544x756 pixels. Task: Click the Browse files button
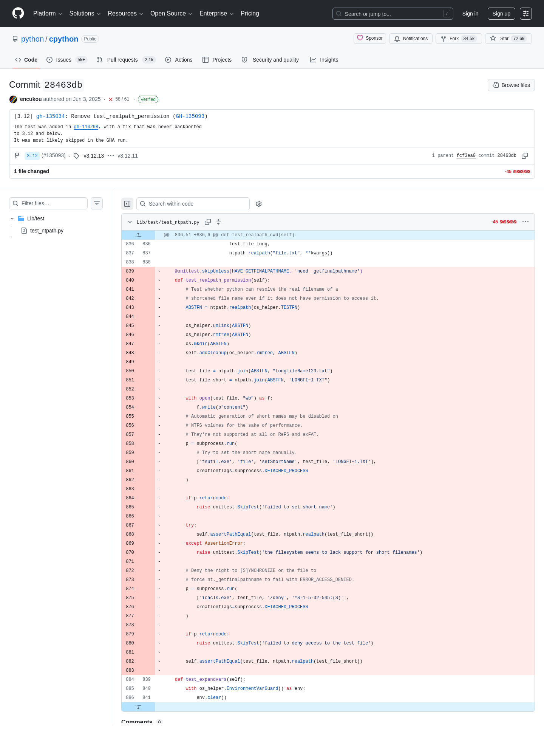511,85
